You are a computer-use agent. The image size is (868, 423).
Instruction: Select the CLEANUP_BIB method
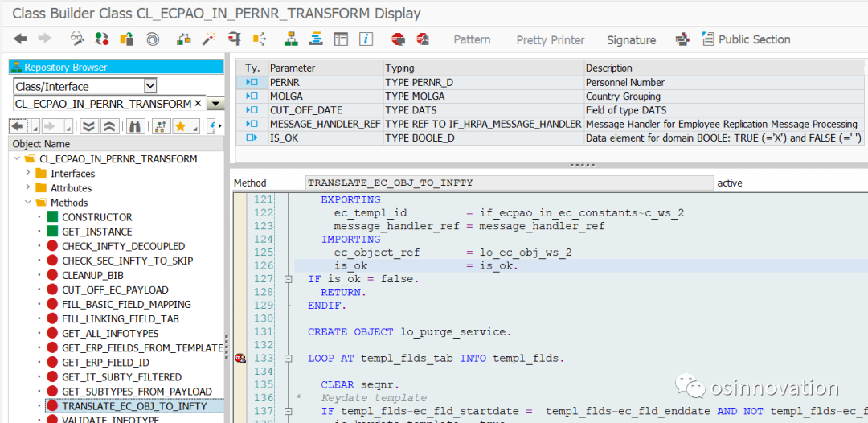[92, 275]
